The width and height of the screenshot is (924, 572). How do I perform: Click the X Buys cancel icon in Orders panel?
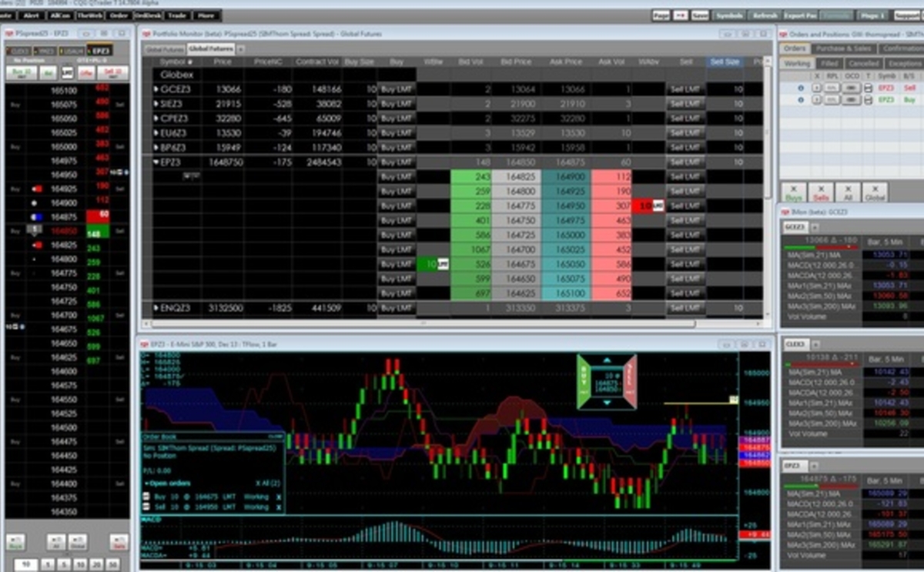[794, 191]
